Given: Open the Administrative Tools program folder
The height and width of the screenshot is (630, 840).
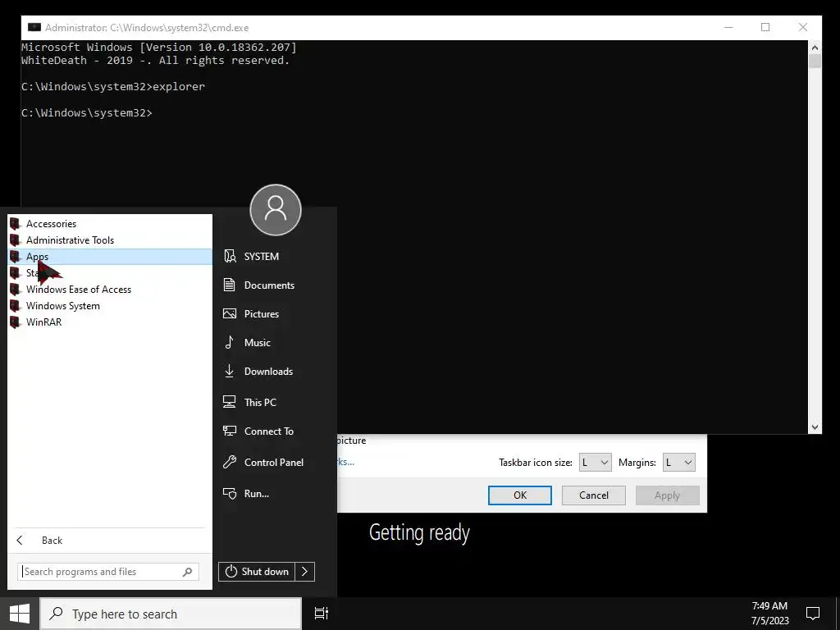Looking at the screenshot, I should click(x=110, y=240).
